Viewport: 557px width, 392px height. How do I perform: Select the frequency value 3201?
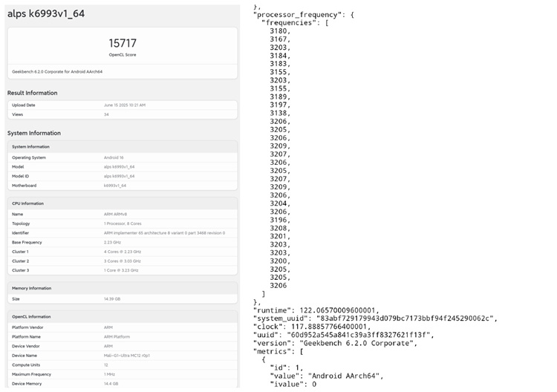tap(280, 236)
